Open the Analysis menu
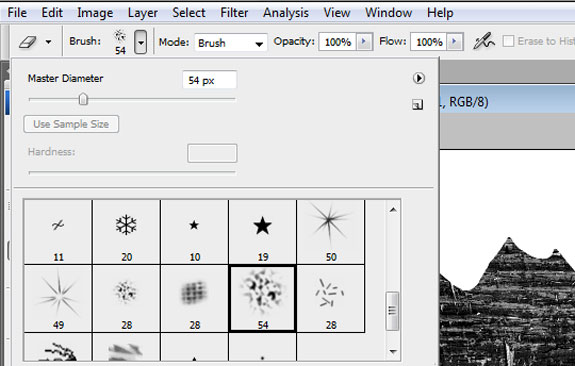This screenshot has height=366, width=575. (286, 13)
